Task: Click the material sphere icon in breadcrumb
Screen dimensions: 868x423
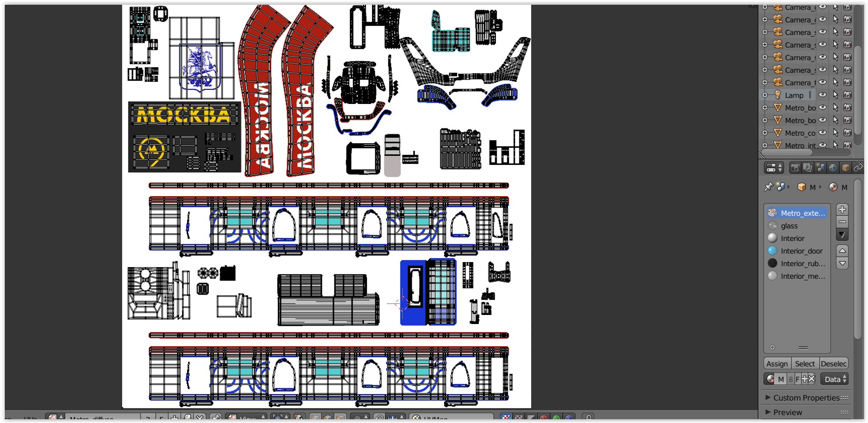Action: (833, 187)
